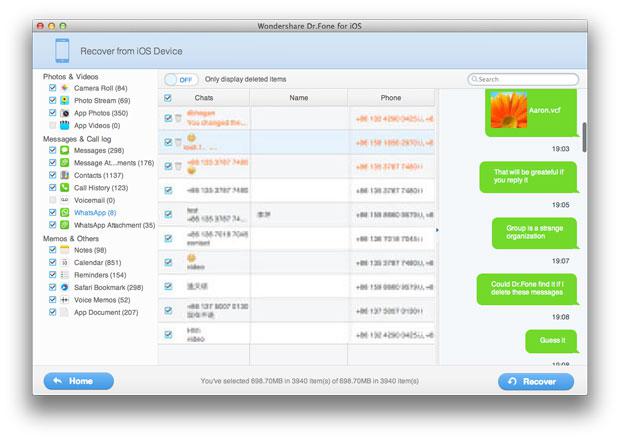Click the App Videos clapperboard icon
The height and width of the screenshot is (440, 620).
pyautogui.click(x=64, y=125)
